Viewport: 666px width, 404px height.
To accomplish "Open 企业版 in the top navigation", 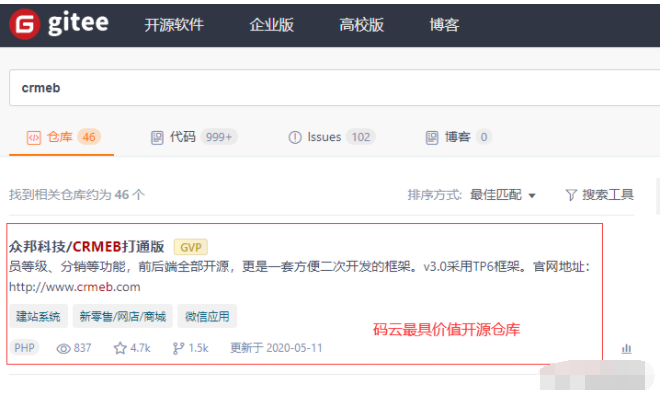I will tap(271, 26).
